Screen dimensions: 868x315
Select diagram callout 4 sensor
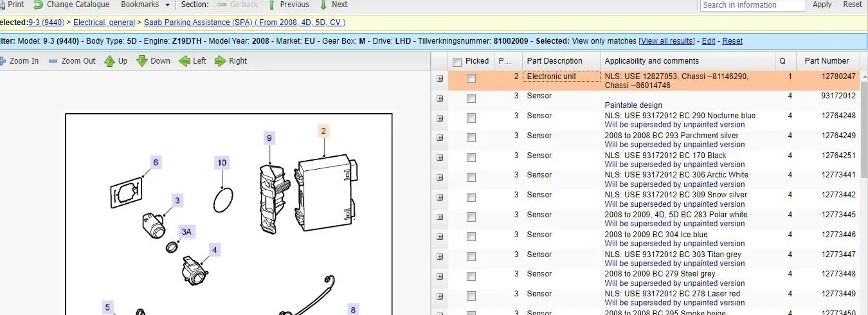pyautogui.click(x=215, y=249)
